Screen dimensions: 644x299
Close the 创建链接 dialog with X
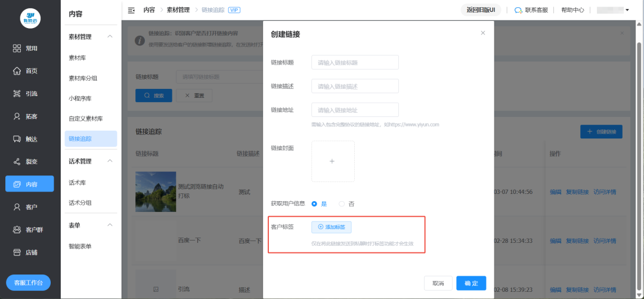tap(483, 33)
